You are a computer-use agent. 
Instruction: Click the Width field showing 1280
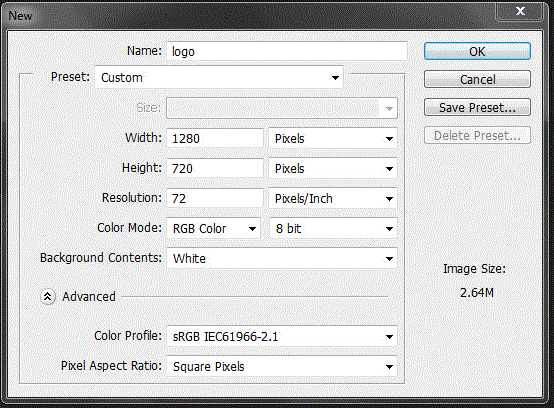tap(214, 138)
